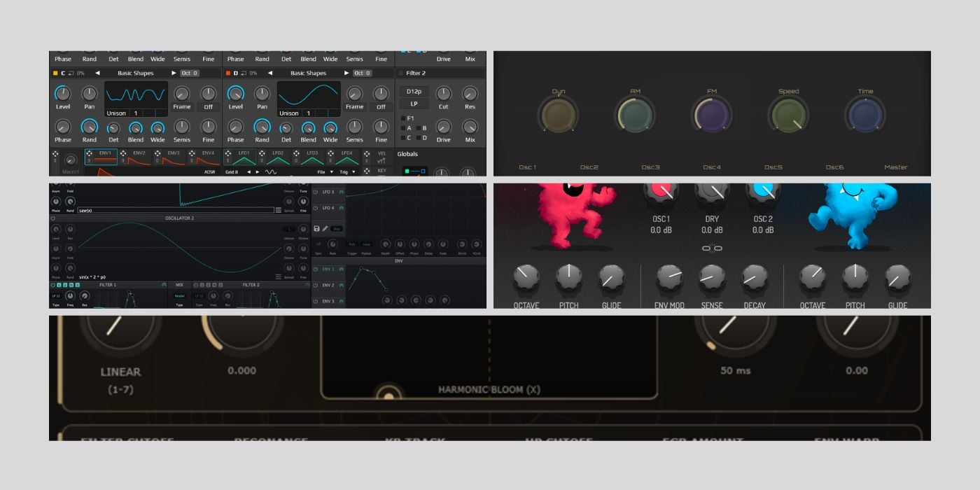Open the LFO File dropdown
980x490 pixels.
coord(325,171)
